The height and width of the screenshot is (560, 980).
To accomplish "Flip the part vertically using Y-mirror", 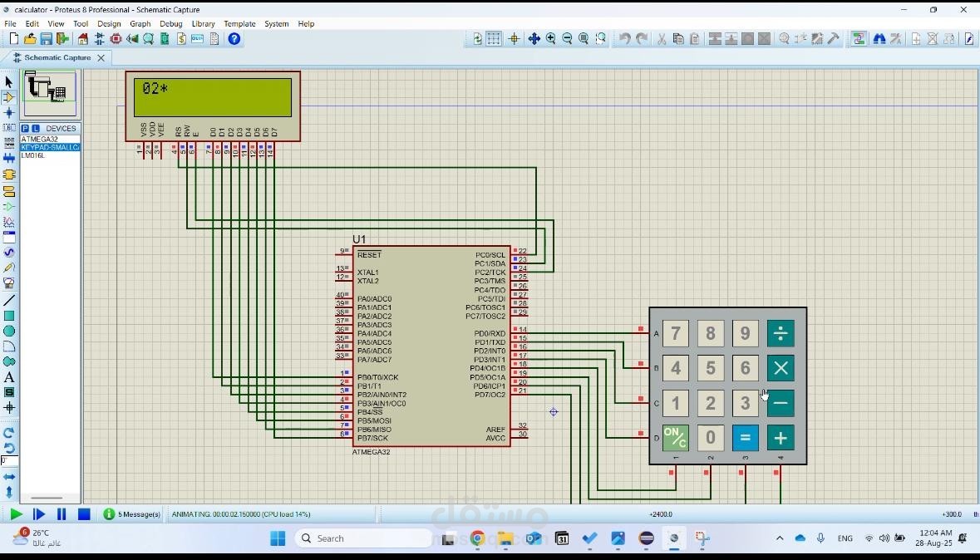I will [x=9, y=492].
